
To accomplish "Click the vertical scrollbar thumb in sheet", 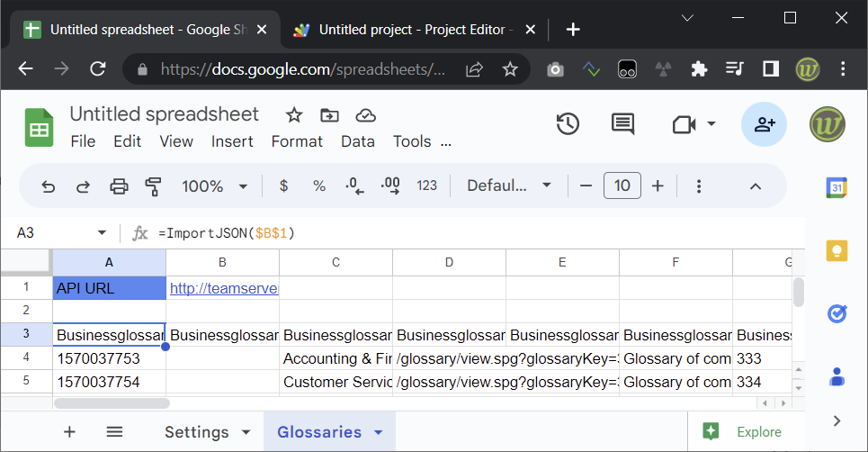I will click(798, 292).
